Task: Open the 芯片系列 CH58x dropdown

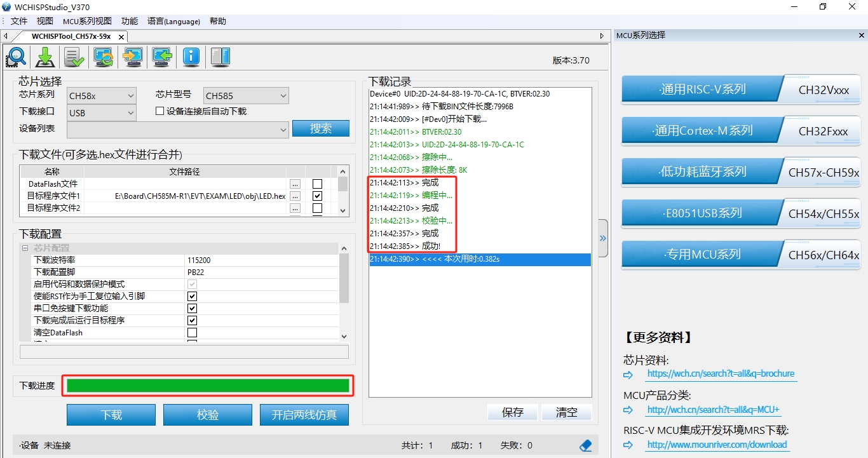Action: click(x=102, y=96)
